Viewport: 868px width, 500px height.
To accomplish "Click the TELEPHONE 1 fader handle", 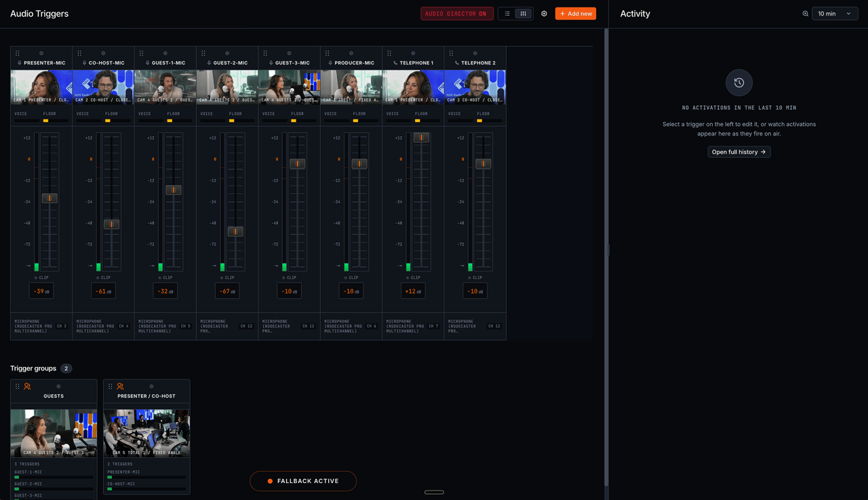I will 421,138.
